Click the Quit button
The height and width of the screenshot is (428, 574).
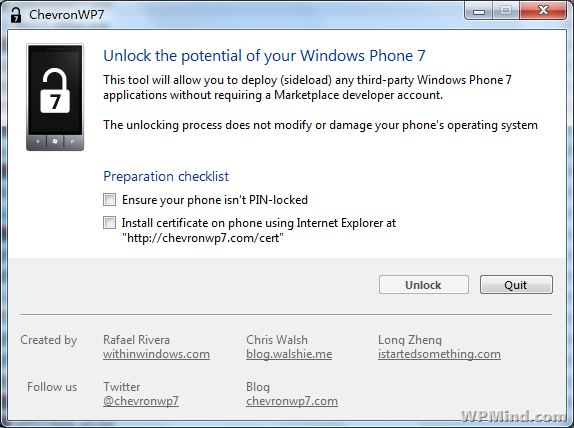516,285
